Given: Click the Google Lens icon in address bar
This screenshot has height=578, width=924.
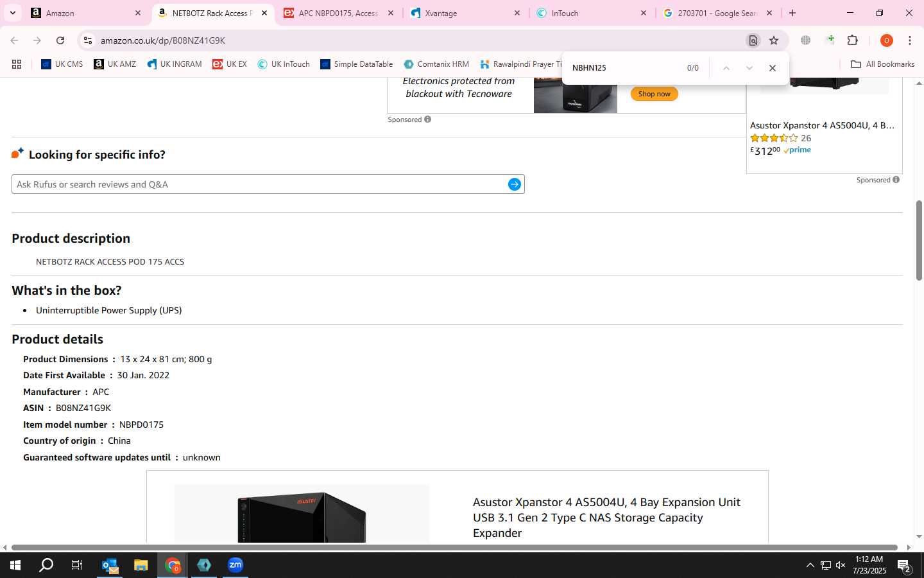Looking at the screenshot, I should pos(753,40).
